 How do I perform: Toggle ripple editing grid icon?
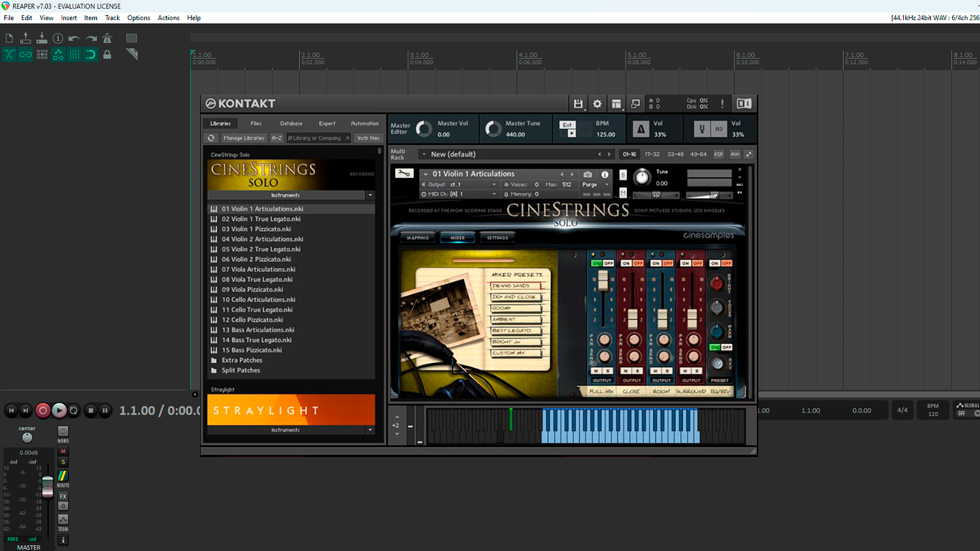42,55
